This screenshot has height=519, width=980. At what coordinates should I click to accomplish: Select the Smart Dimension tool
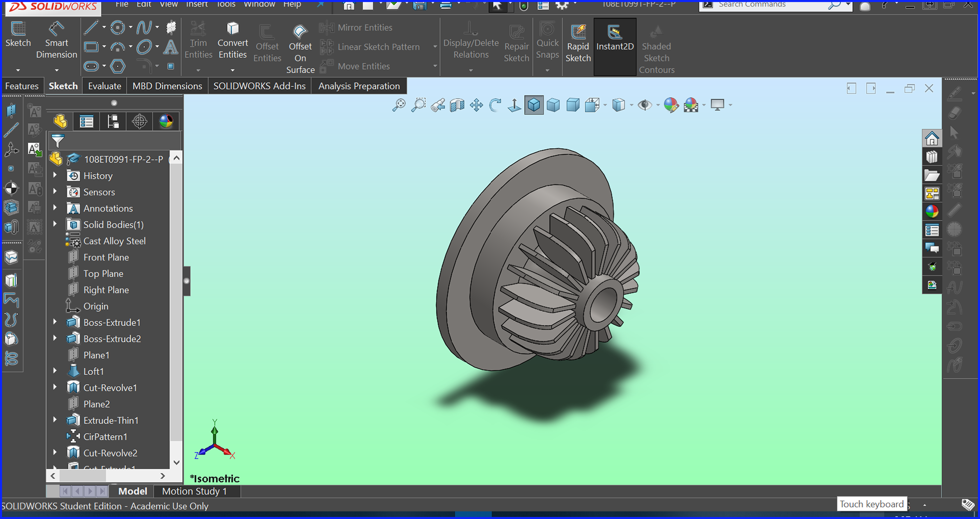pyautogui.click(x=56, y=41)
